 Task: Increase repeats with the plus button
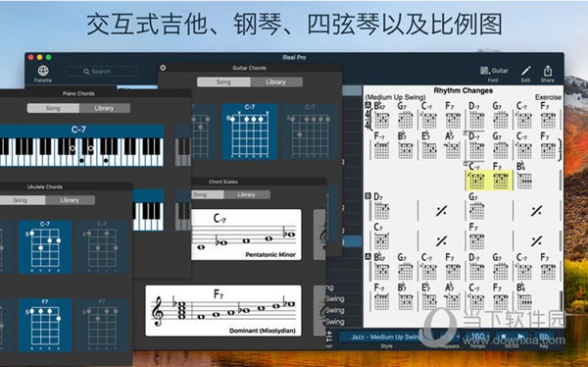point(458,337)
